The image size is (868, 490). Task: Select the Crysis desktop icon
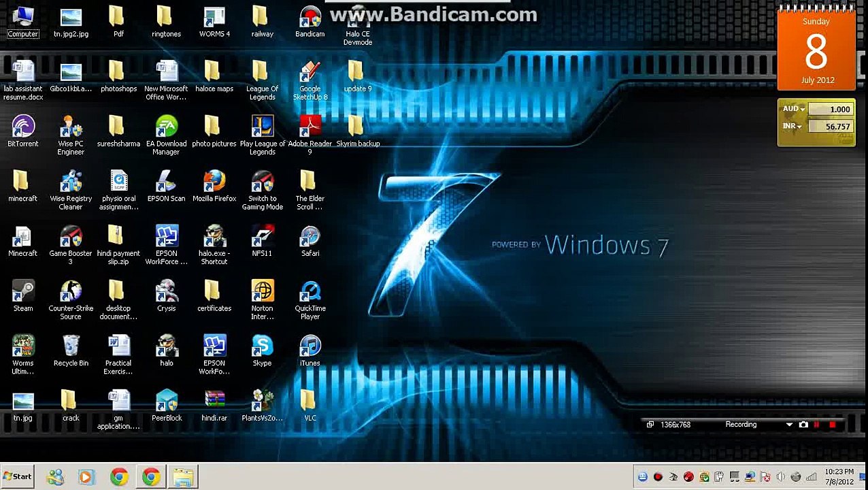167,296
